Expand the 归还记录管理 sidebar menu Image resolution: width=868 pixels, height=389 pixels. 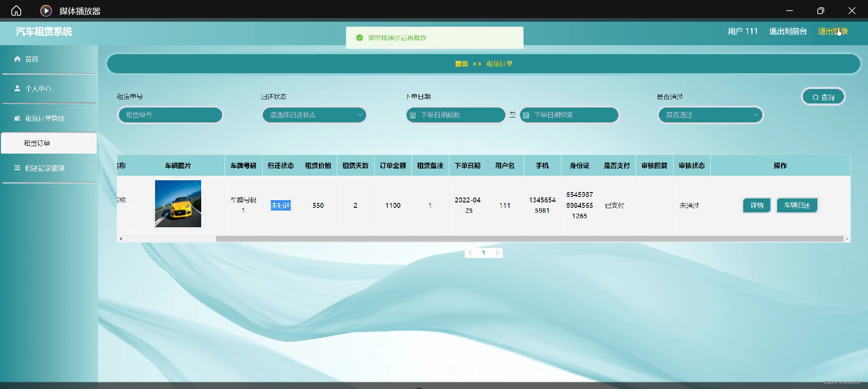click(x=49, y=168)
